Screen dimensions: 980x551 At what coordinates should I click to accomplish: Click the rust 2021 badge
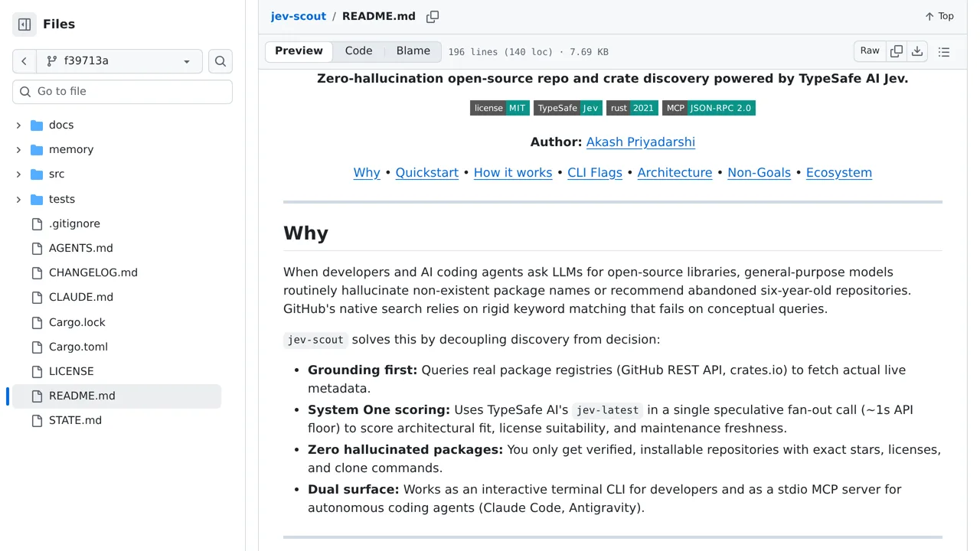click(632, 108)
